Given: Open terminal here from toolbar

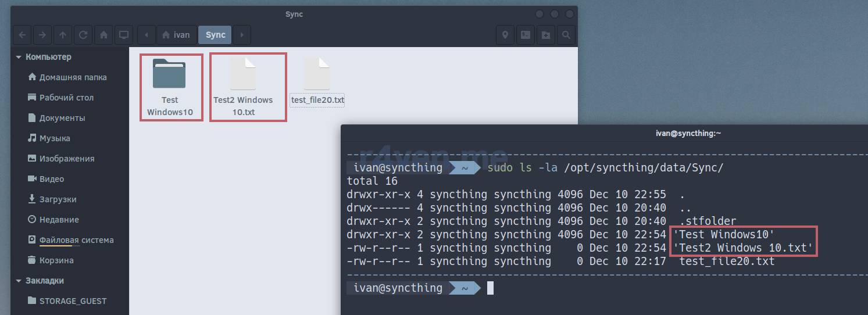Looking at the screenshot, I should (x=525, y=35).
